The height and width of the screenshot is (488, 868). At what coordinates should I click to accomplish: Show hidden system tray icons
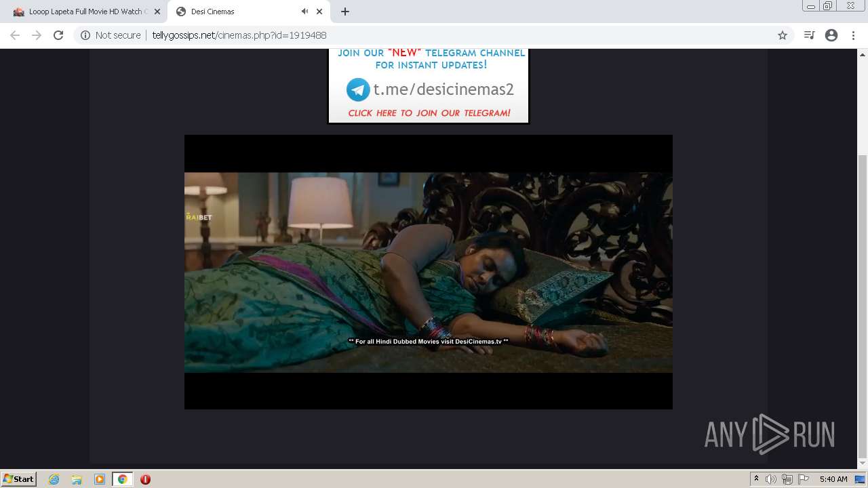click(757, 479)
